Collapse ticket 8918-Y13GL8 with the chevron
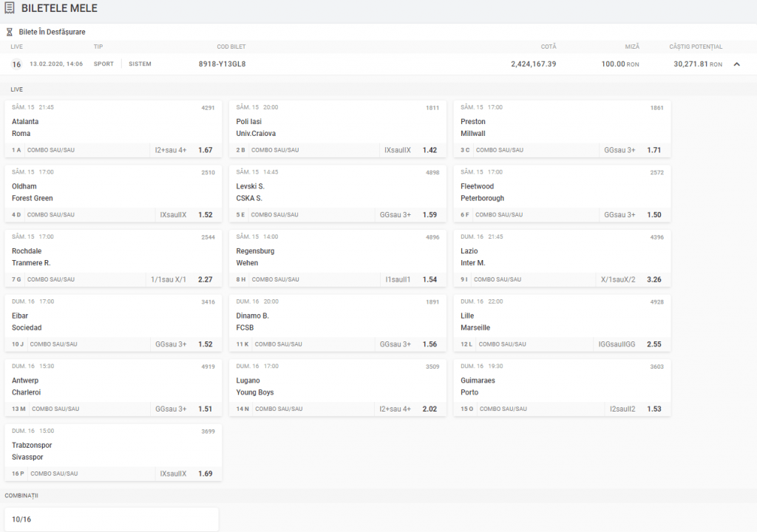Viewport: 757px width, 532px height. point(736,64)
